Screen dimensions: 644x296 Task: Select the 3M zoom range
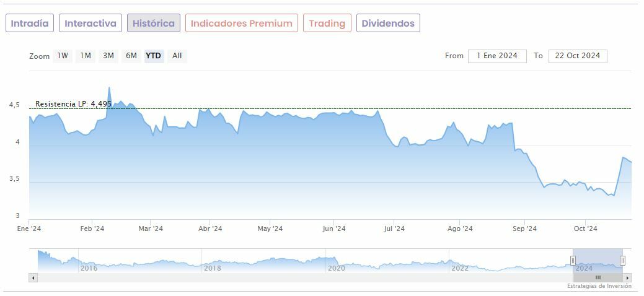click(108, 56)
